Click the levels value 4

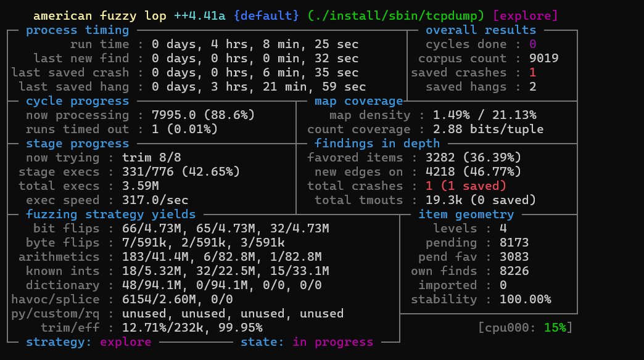(503, 229)
